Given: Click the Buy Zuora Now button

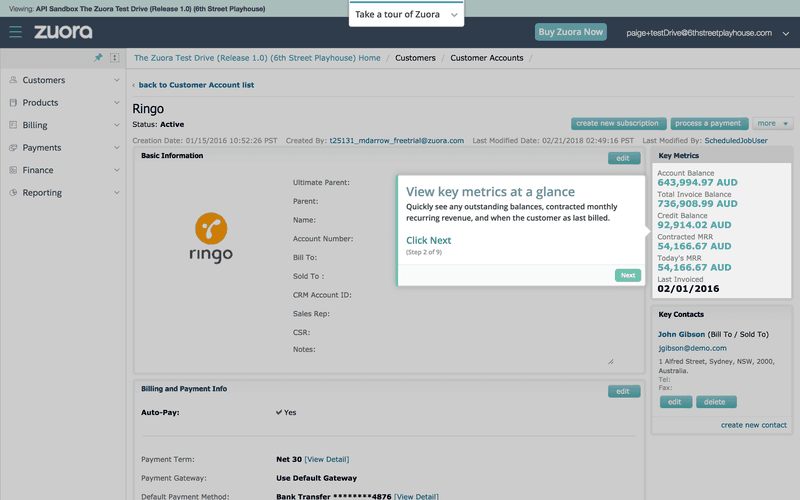Looking at the screenshot, I should point(570,32).
